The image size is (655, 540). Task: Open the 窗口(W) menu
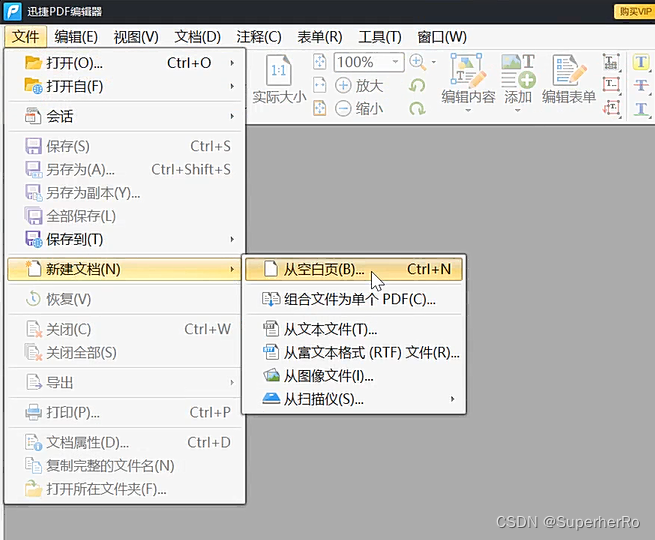(442, 37)
